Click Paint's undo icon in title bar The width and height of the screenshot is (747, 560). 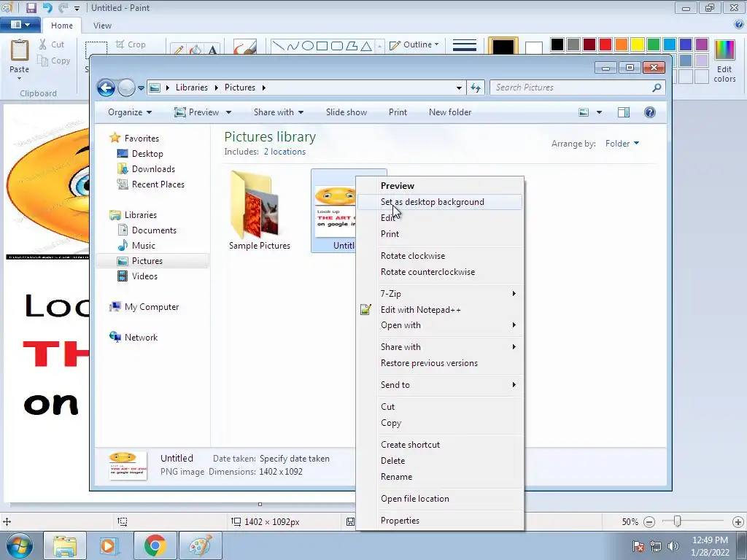[47, 7]
